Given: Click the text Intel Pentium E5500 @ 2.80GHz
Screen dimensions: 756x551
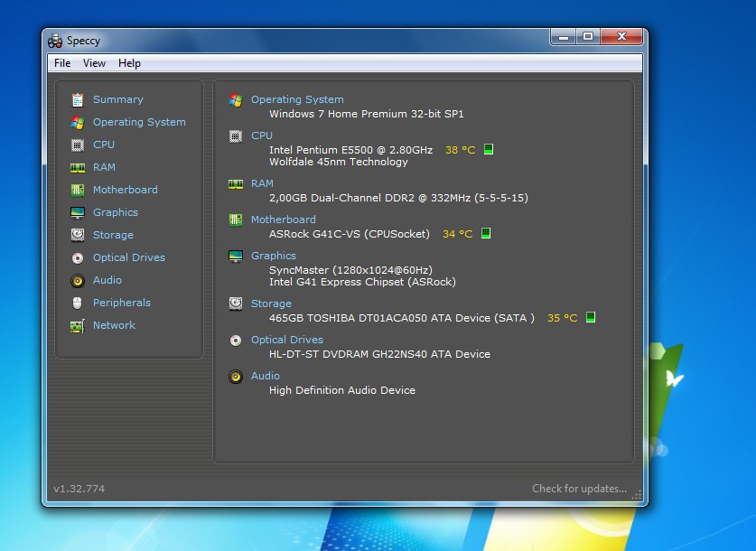Looking at the screenshot, I should 351,150.
